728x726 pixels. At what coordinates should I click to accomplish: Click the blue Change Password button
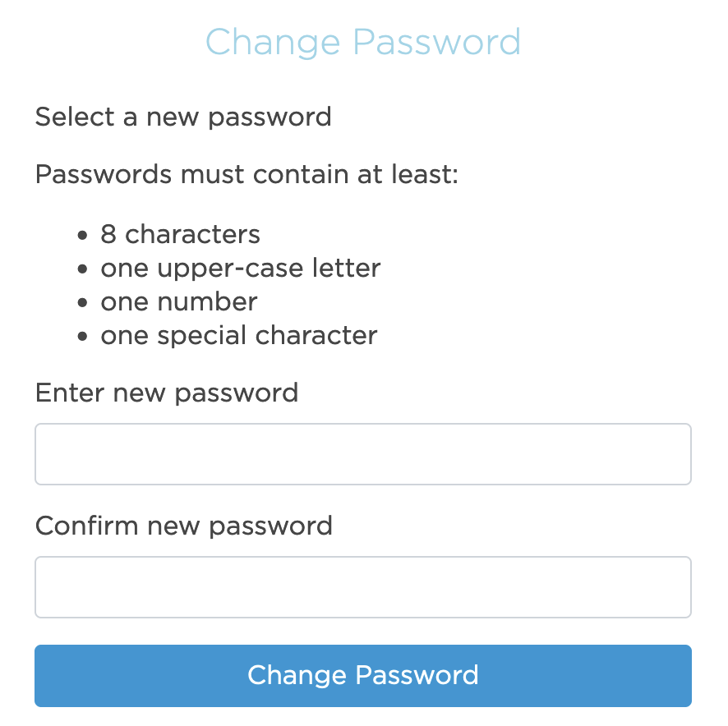363,675
